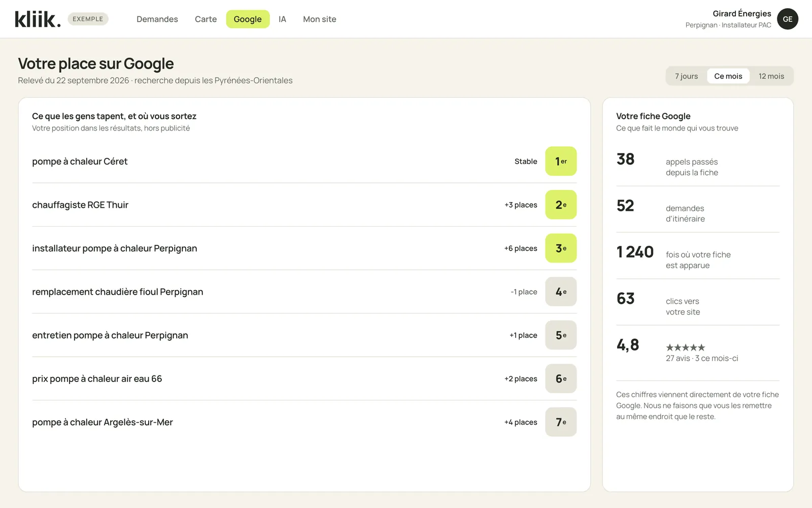Click the 63 clics vers votre site figure
This screenshot has width=812, height=508.
tap(625, 299)
